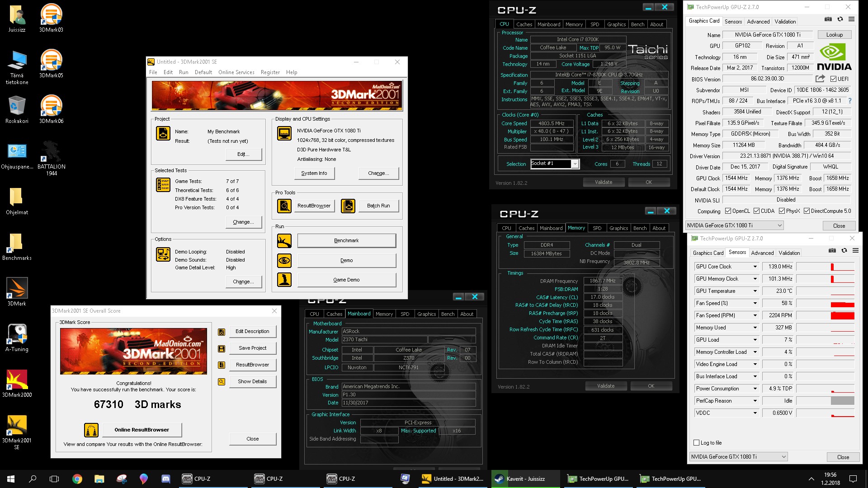Open the Roskakori recycle bin icon
Screen dimensions: 868x488
pyautogui.click(x=17, y=109)
